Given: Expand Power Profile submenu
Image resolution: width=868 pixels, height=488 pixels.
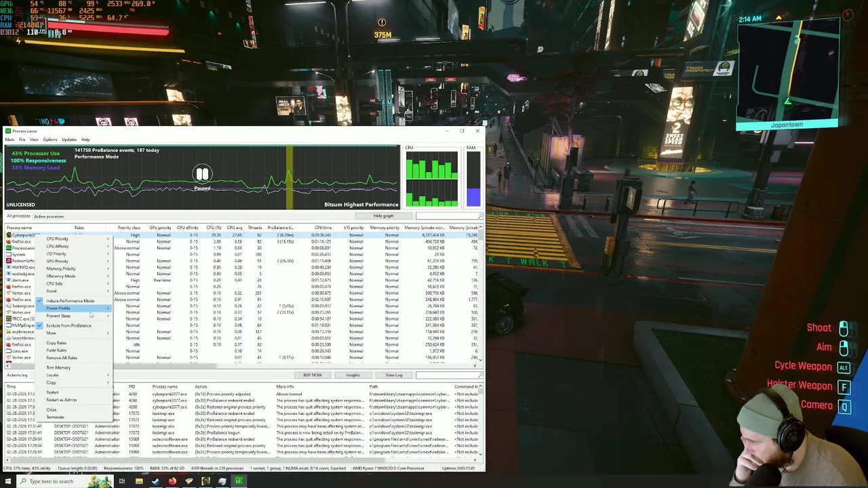Looking at the screenshot, I should click(75, 308).
